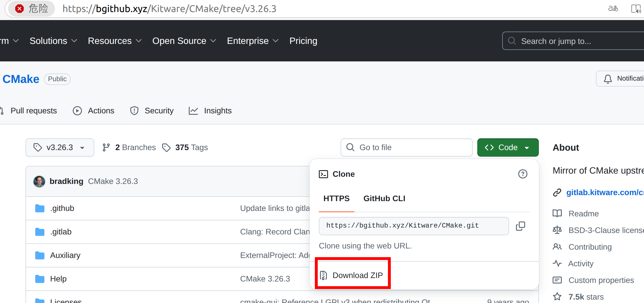Expand the Solutions menu

(53, 41)
